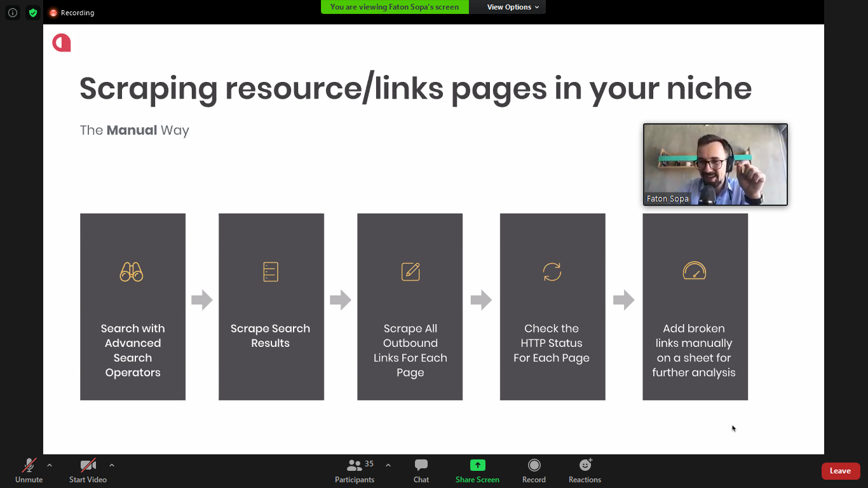868x488 pixels.
Task: Open the Reactions menu
Action: pos(585,471)
